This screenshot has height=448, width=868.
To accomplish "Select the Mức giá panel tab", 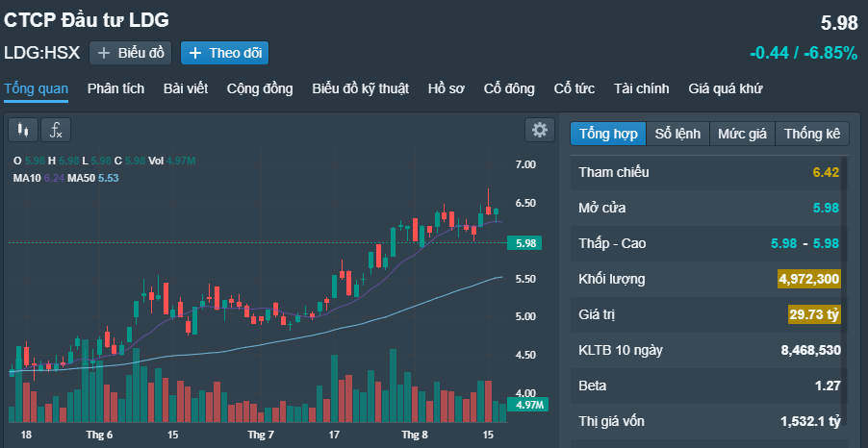I will (742, 134).
